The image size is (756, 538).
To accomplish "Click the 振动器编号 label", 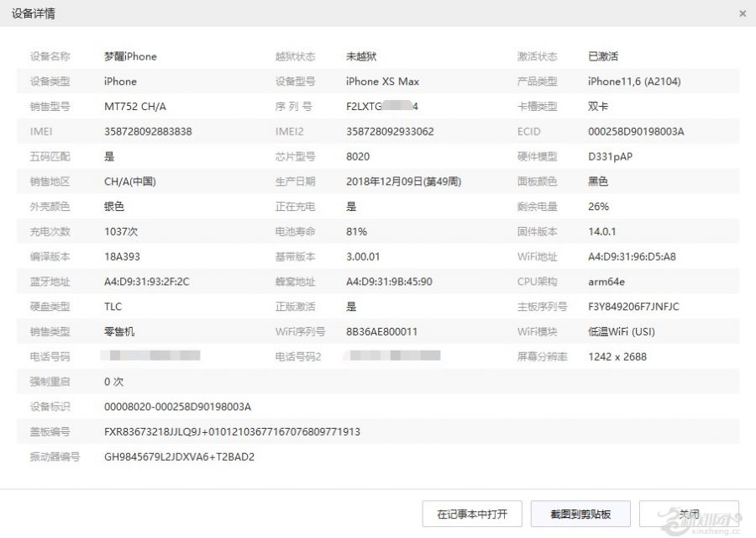I will (55, 457).
